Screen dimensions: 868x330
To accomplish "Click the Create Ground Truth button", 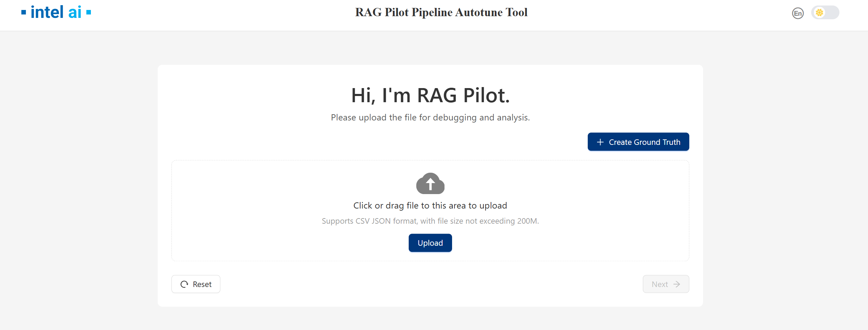I will click(x=638, y=142).
